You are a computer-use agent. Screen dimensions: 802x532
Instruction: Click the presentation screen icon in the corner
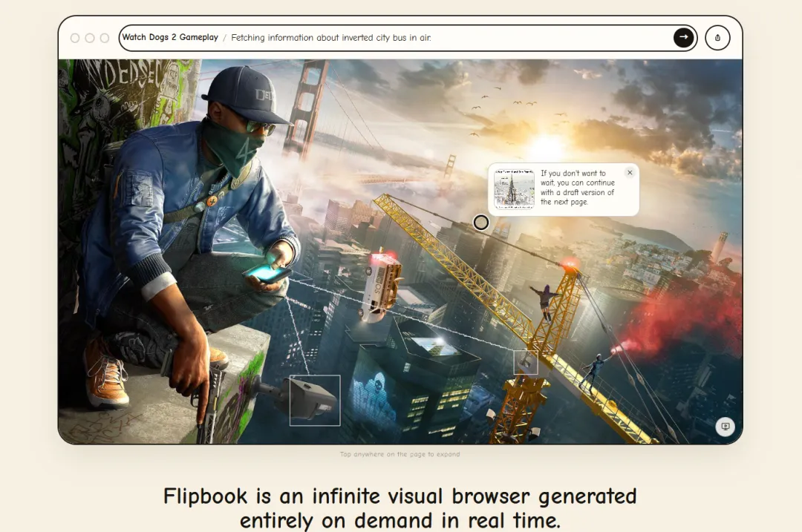pyautogui.click(x=725, y=426)
